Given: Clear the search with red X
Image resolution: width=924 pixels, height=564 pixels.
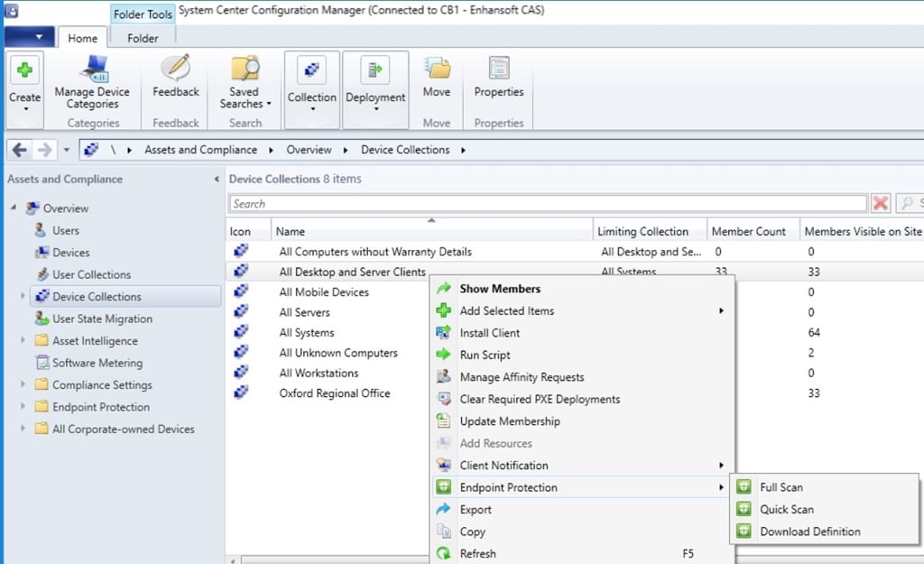Looking at the screenshot, I should click(881, 204).
